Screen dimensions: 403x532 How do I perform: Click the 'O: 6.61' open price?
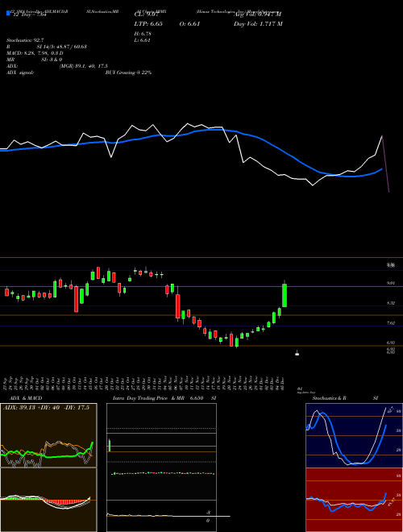point(189,23)
